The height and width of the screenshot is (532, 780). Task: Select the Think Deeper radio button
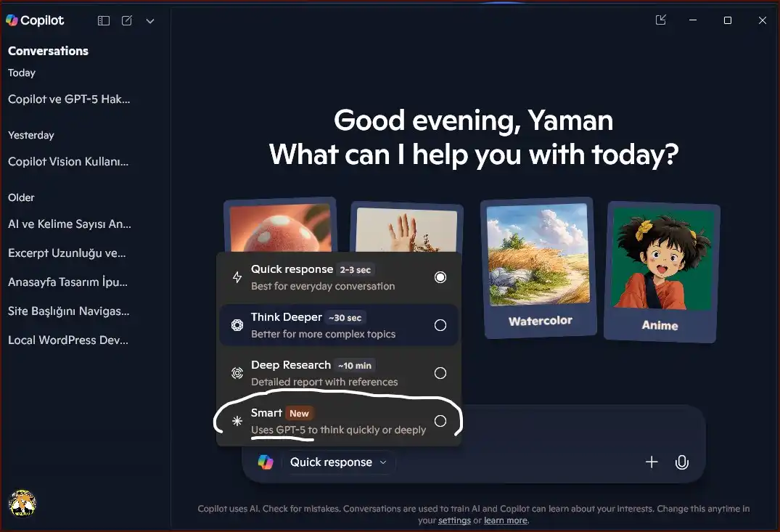point(440,325)
